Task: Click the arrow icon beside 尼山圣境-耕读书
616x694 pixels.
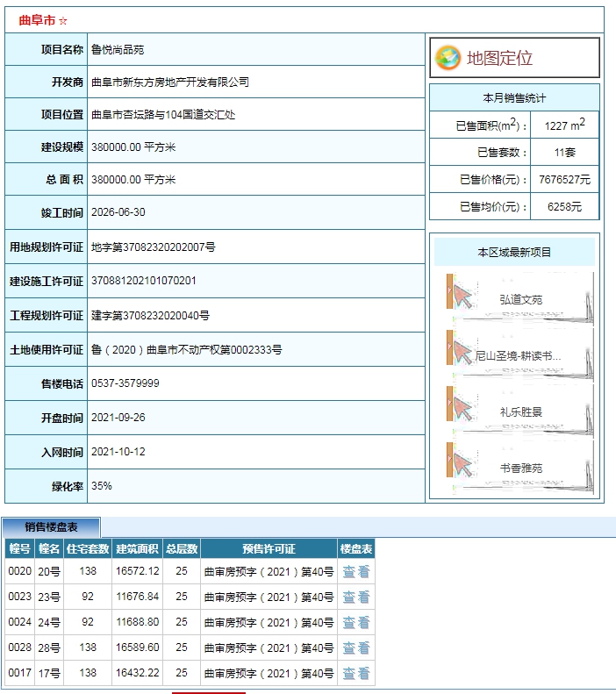Action: click(462, 353)
